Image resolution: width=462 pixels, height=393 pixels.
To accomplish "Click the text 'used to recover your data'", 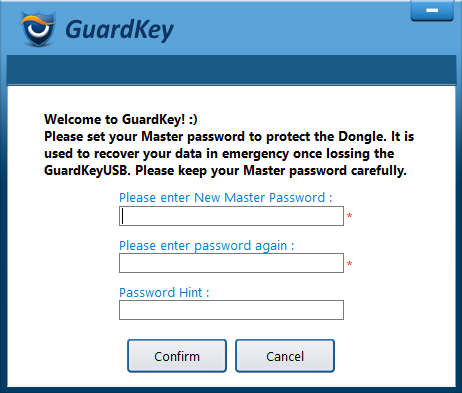I will [123, 154].
